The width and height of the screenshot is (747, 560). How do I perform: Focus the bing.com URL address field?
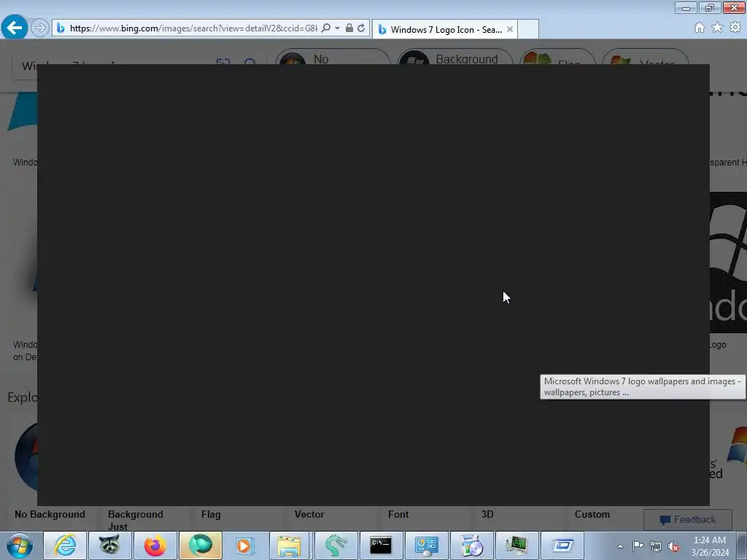193,28
